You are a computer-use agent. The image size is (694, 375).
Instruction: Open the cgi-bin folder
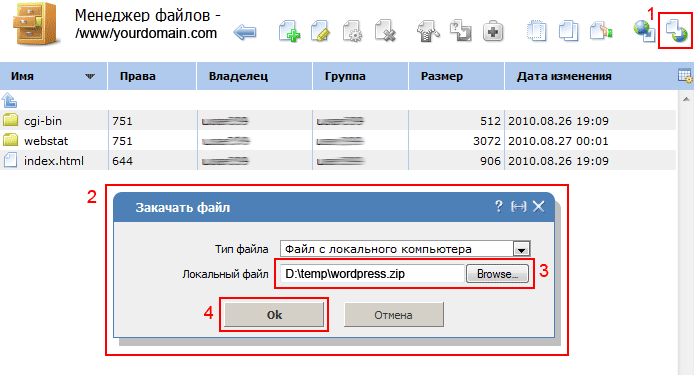pyautogui.click(x=42, y=121)
